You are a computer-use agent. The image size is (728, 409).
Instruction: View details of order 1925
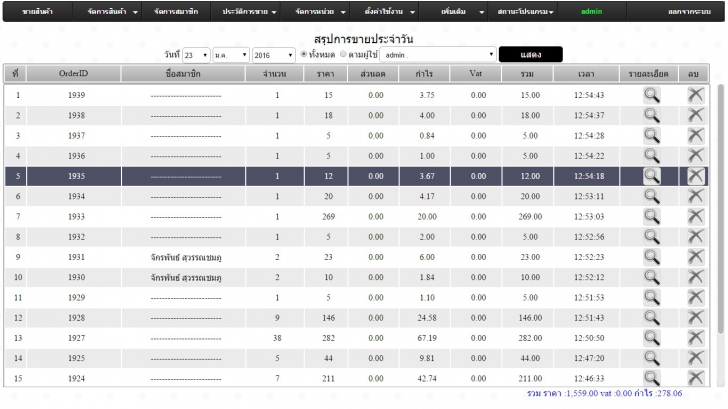(x=651, y=358)
